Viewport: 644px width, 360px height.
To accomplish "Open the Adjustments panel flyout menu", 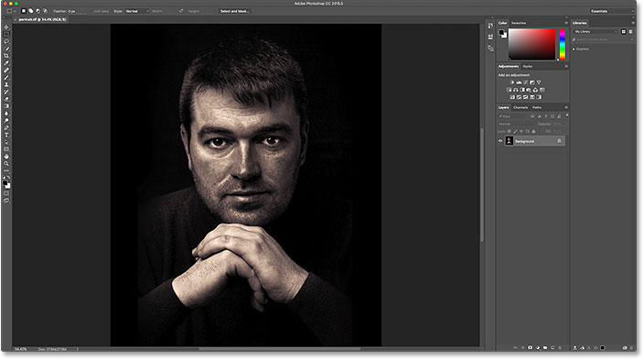I will pyautogui.click(x=566, y=66).
